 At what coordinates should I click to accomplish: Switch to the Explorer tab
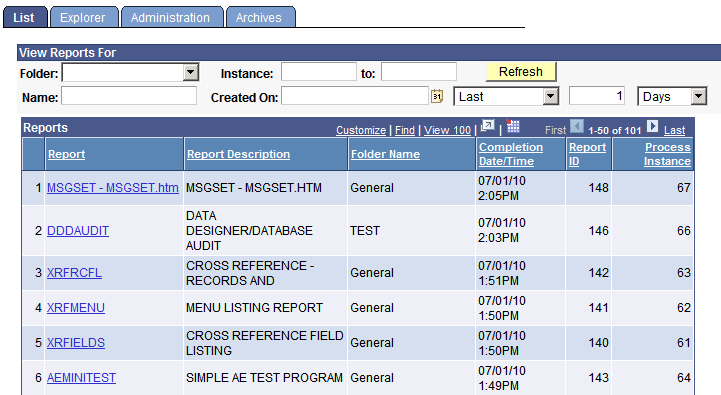pos(83,17)
